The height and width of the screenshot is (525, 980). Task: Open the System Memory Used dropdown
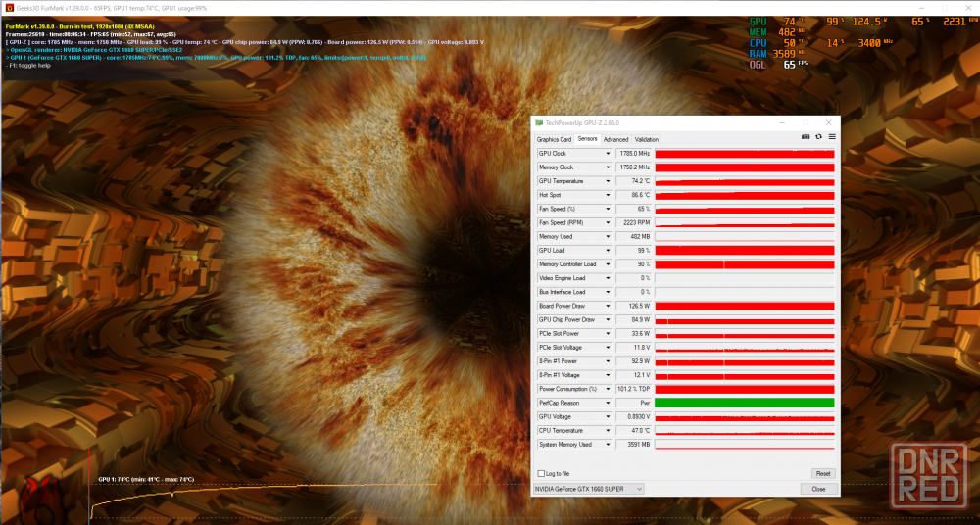(607, 445)
